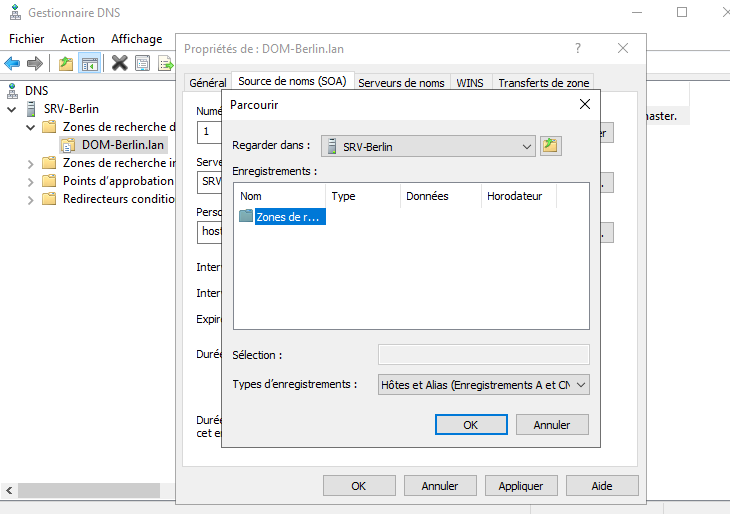The width and height of the screenshot is (730, 514).
Task: Click the Forward arrow toolbar icon
Action: (x=35, y=63)
